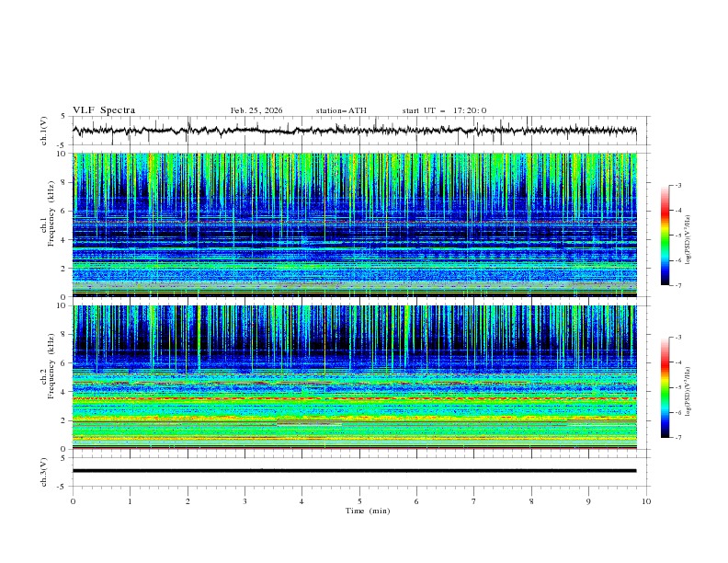
Task: Click the "6" kHz tick on ch.2 spectrogram
Action: [x=64, y=363]
